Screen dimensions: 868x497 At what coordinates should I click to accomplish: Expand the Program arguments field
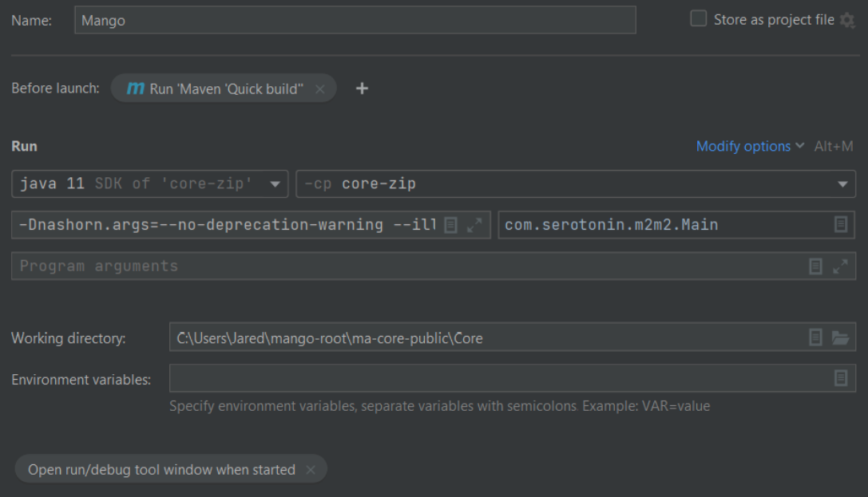[840, 266]
